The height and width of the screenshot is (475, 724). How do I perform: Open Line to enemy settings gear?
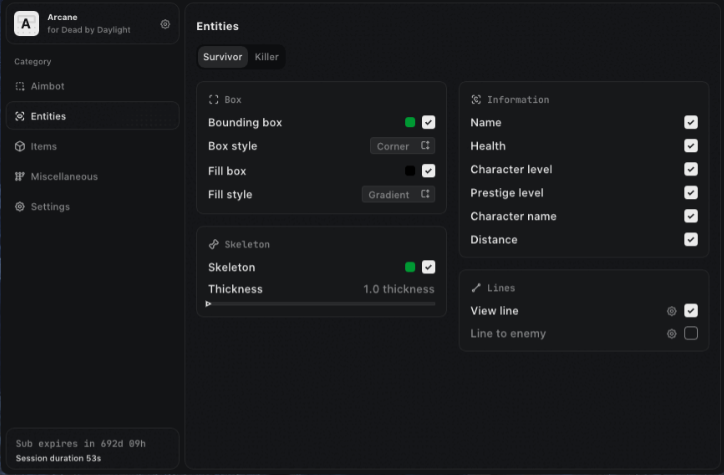coord(672,334)
